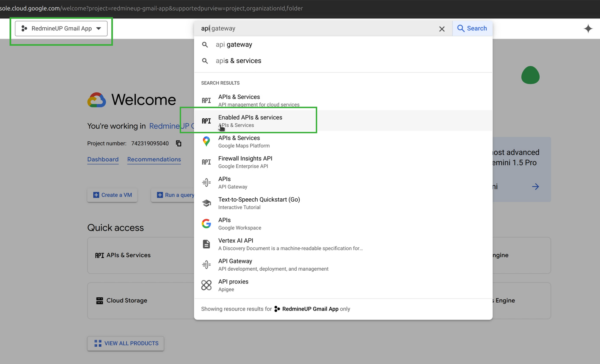
Task: Click the Vertex AI API document icon
Action: coord(207,244)
